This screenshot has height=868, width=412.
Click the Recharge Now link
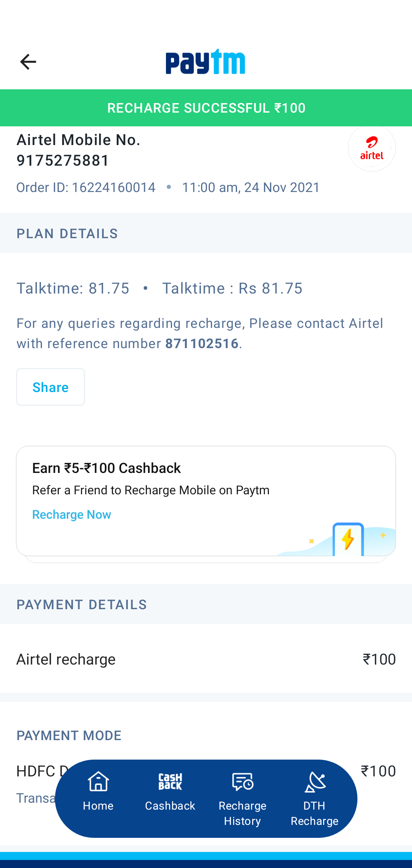72,515
